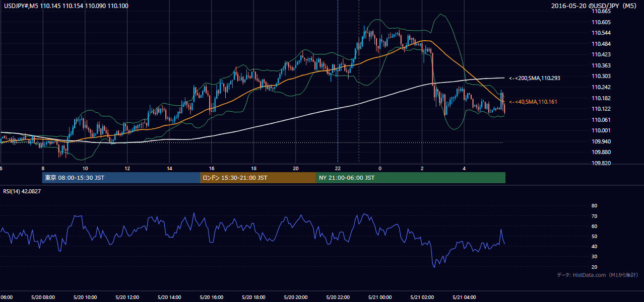Click the '5/20 12:00' date axis label
This screenshot has width=644, height=302.
click(x=127, y=297)
